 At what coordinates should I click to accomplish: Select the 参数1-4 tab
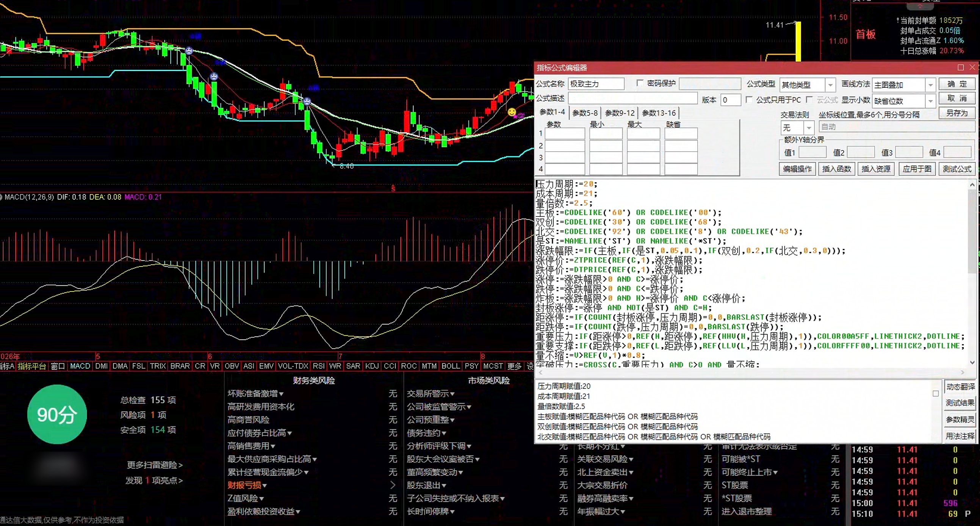tap(552, 112)
